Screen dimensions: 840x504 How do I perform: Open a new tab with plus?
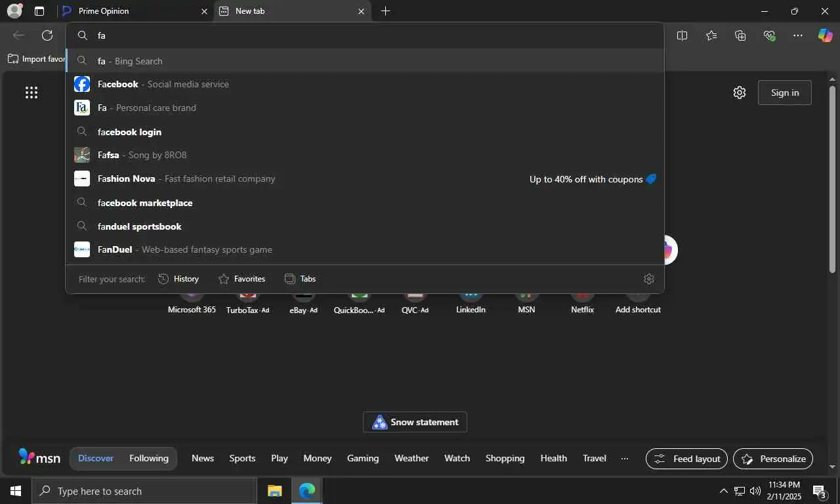385,11
